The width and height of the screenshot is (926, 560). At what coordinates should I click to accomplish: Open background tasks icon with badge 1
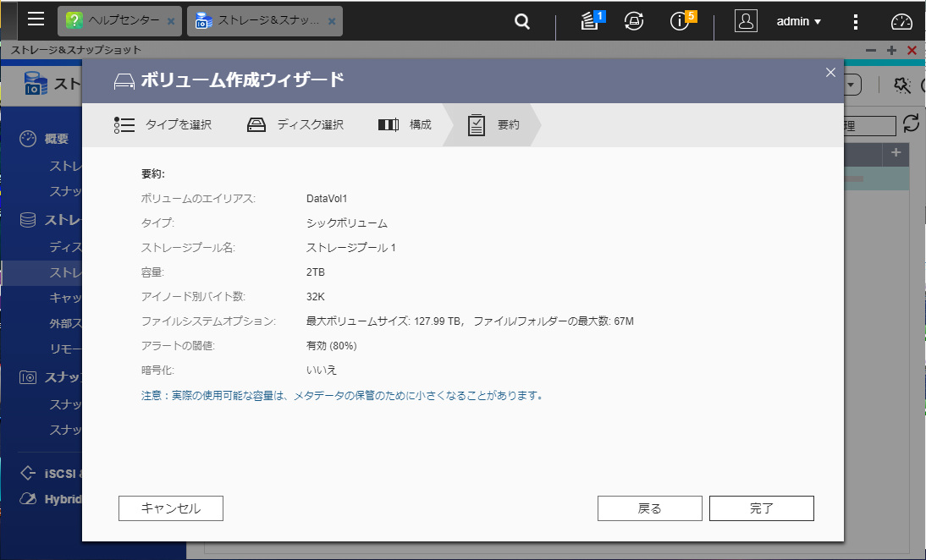click(593, 20)
